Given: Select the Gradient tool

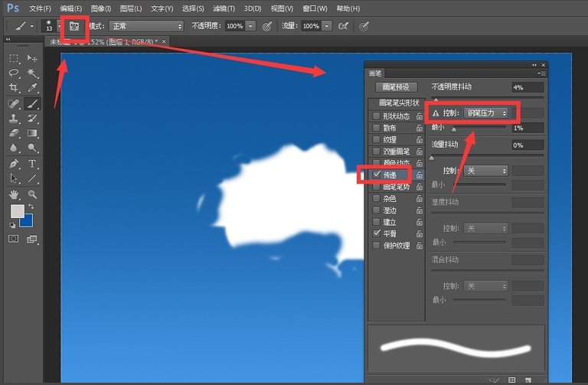Looking at the screenshot, I should pyautogui.click(x=32, y=132).
